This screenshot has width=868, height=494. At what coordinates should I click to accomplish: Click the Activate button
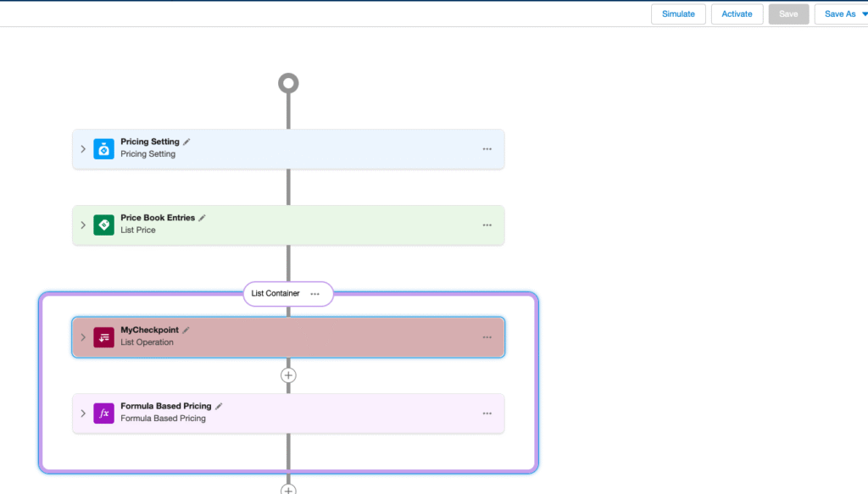click(737, 14)
